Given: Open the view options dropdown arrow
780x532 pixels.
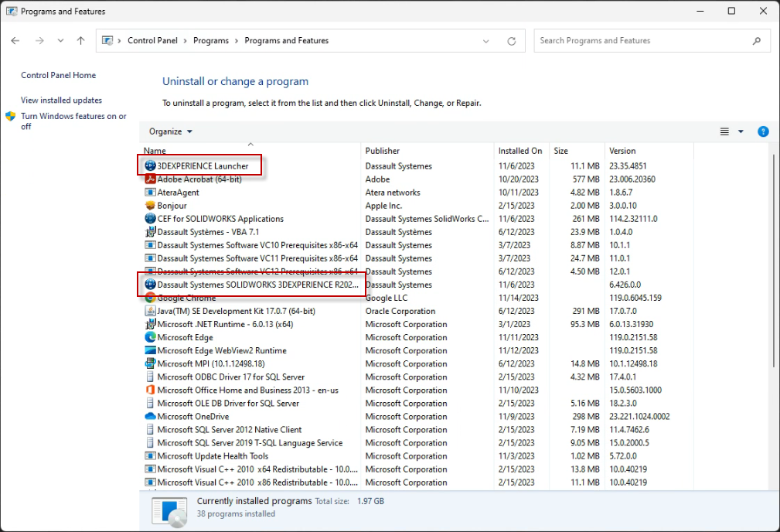Looking at the screenshot, I should [741, 131].
